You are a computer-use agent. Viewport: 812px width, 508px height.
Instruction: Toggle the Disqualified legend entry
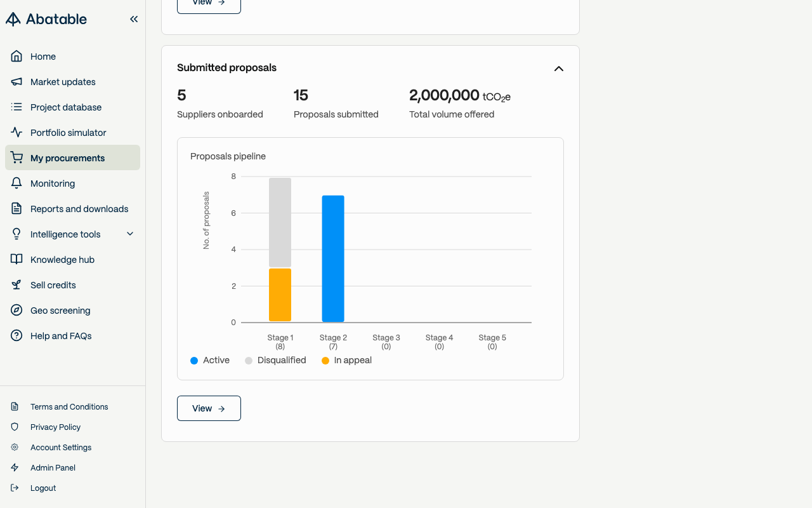coord(275,360)
